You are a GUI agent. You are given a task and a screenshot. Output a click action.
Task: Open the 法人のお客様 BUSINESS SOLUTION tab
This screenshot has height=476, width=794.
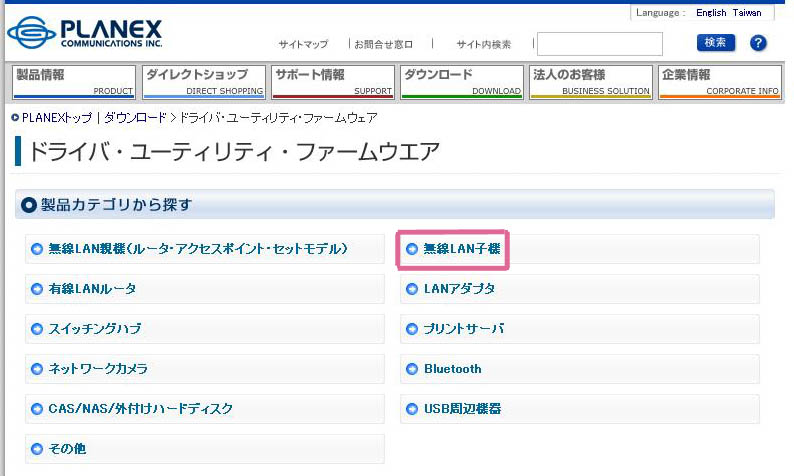[591, 82]
